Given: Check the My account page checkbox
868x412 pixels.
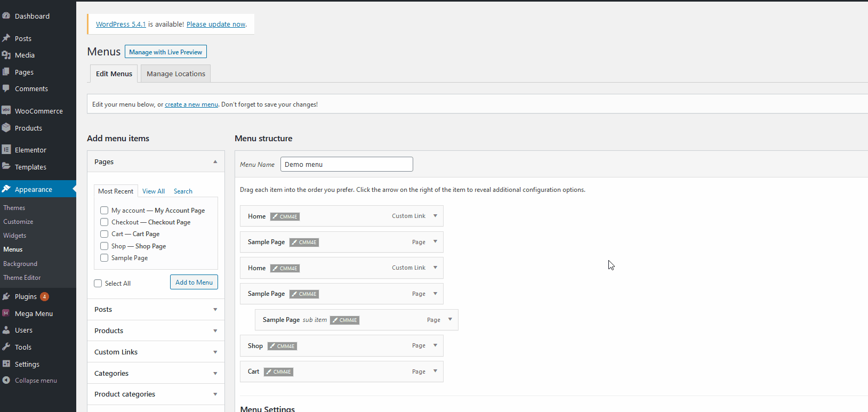Looking at the screenshot, I should [x=105, y=211].
